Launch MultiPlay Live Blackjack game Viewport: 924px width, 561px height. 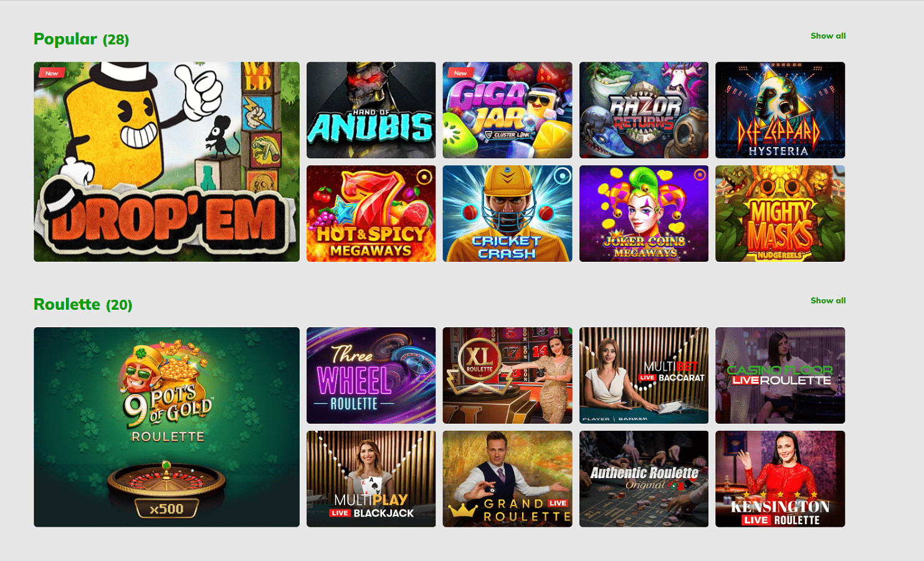[371, 479]
